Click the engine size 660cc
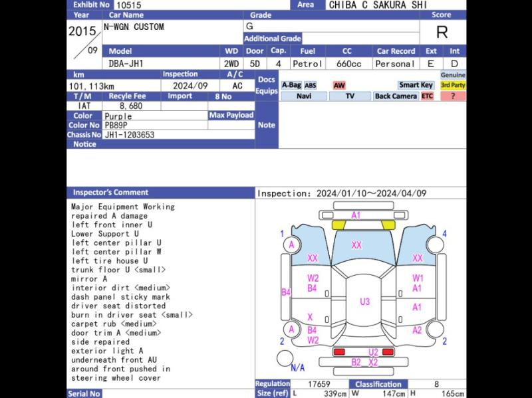Viewport: 532px width, 398px height. [x=348, y=64]
